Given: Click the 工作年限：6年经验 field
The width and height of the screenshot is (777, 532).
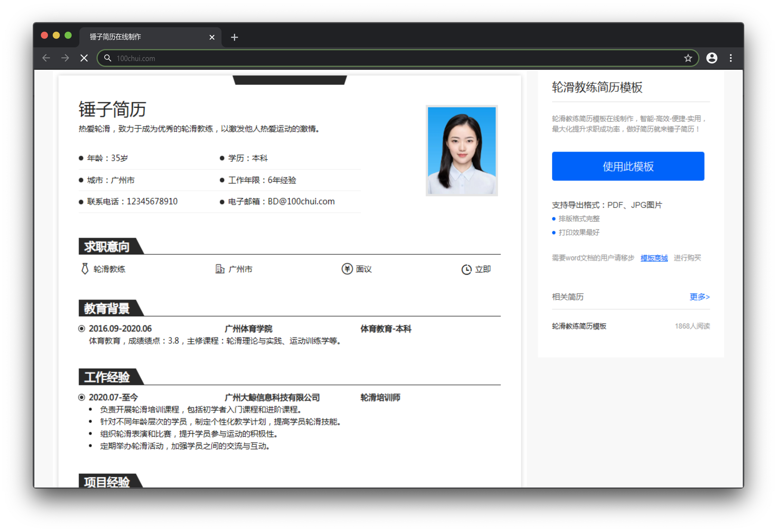Looking at the screenshot, I should tap(258, 180).
